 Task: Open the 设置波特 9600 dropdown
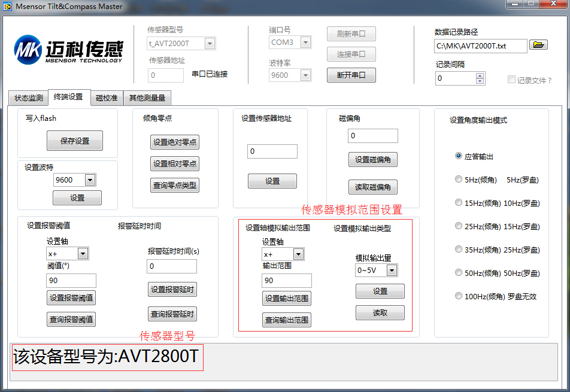coord(90,180)
